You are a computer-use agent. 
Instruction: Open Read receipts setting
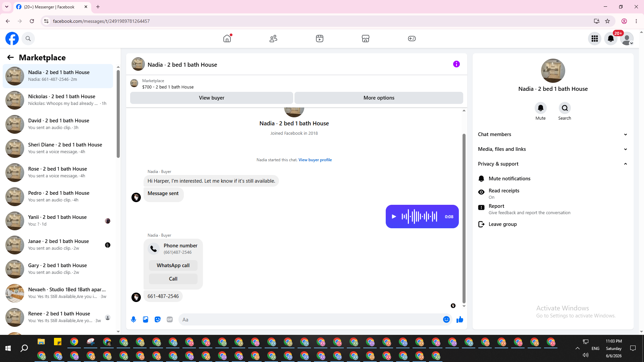pyautogui.click(x=552, y=193)
